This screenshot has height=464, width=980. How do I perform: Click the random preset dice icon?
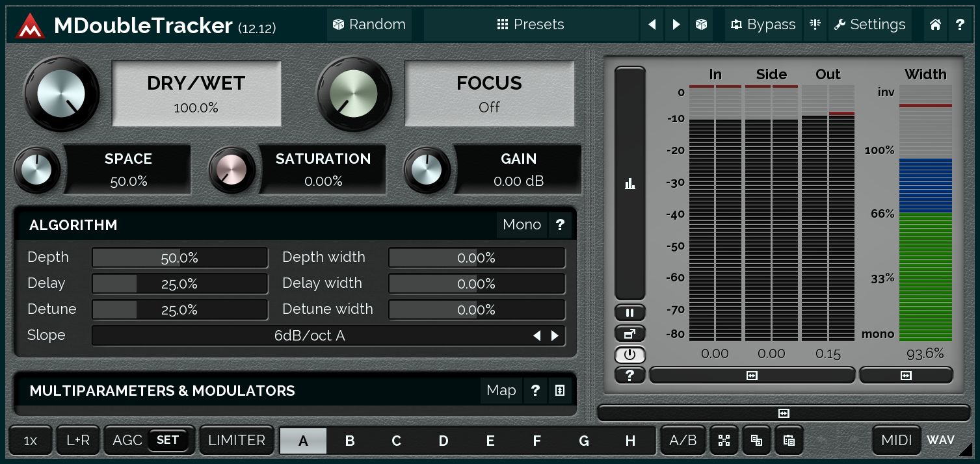pyautogui.click(x=701, y=25)
